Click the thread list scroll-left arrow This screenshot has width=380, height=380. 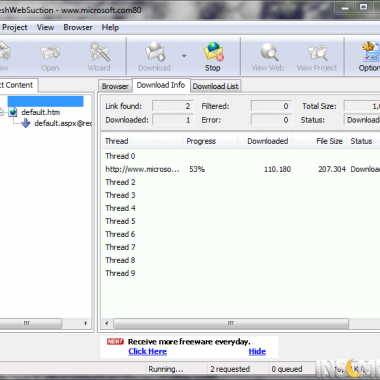coord(107,323)
